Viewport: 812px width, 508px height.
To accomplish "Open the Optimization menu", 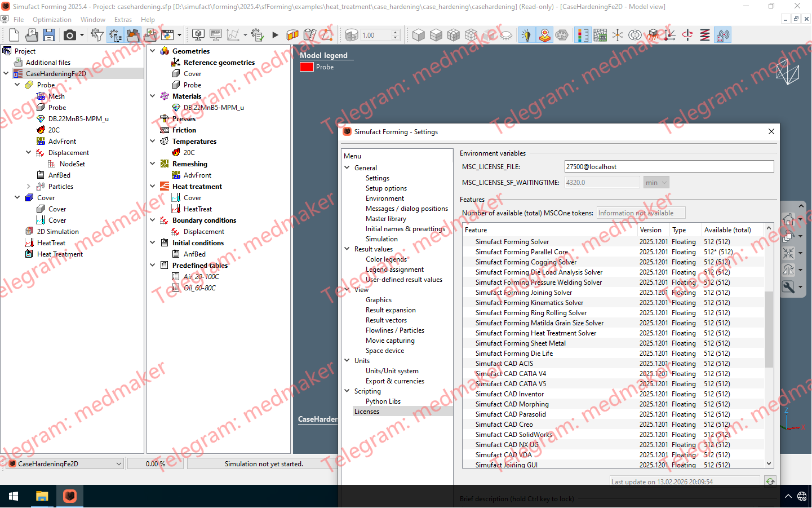I will coord(52,19).
